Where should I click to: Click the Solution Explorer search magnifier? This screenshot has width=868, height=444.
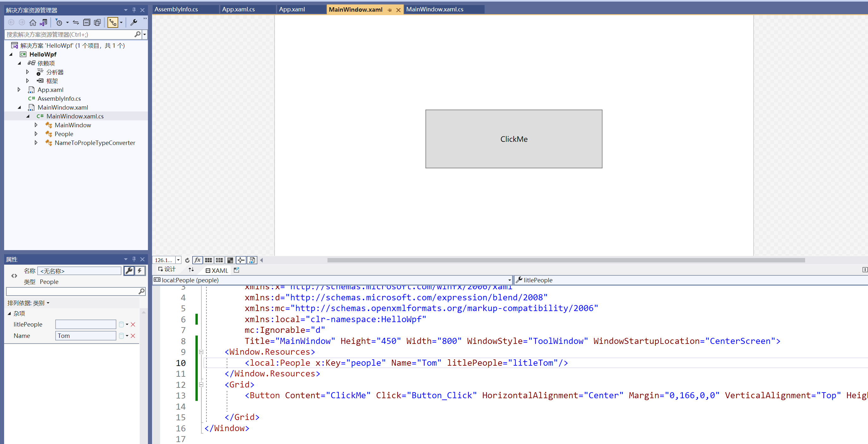click(137, 34)
